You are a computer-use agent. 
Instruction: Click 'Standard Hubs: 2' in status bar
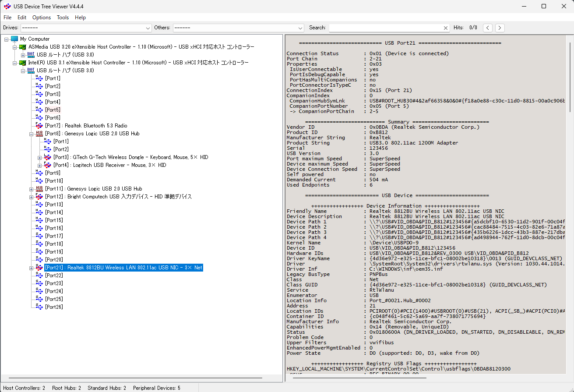coord(107,388)
